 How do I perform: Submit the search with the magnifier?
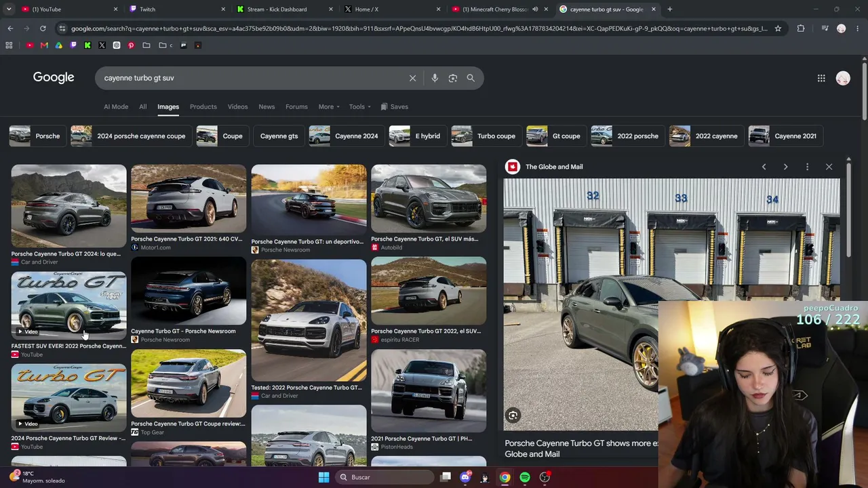click(471, 78)
